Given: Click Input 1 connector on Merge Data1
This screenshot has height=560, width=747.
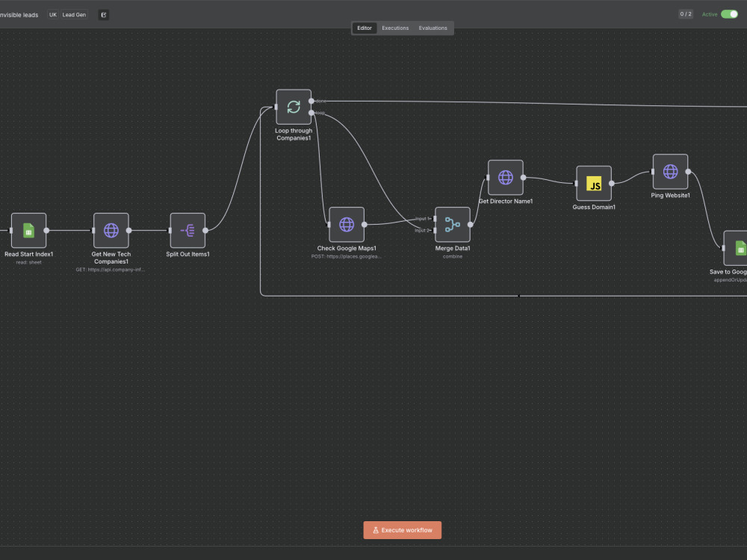Looking at the screenshot, I should coord(435,219).
